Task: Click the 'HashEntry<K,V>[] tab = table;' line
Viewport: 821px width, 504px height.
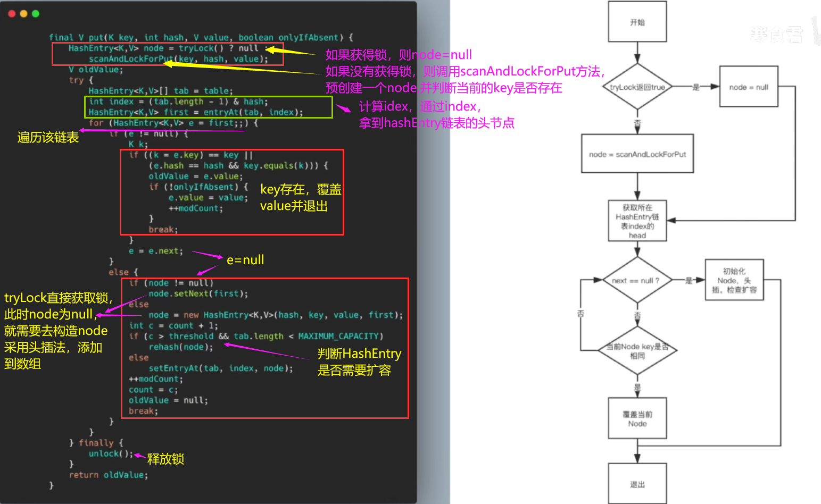Action: 161,91
